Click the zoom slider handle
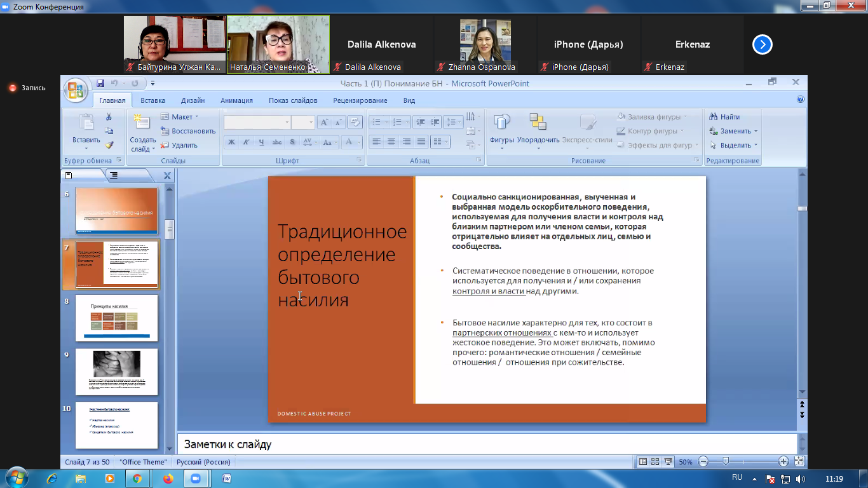The height and width of the screenshot is (488, 868). (x=726, y=462)
